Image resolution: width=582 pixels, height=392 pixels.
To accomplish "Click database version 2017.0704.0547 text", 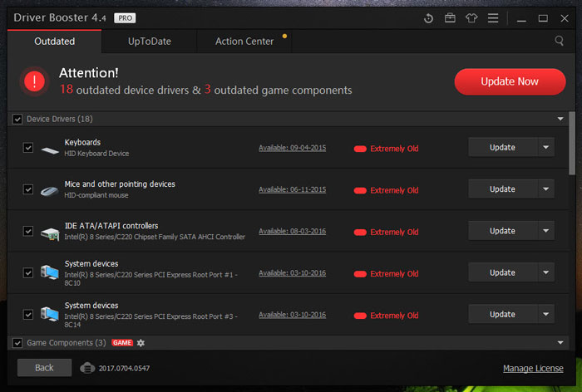I will coord(124,368).
